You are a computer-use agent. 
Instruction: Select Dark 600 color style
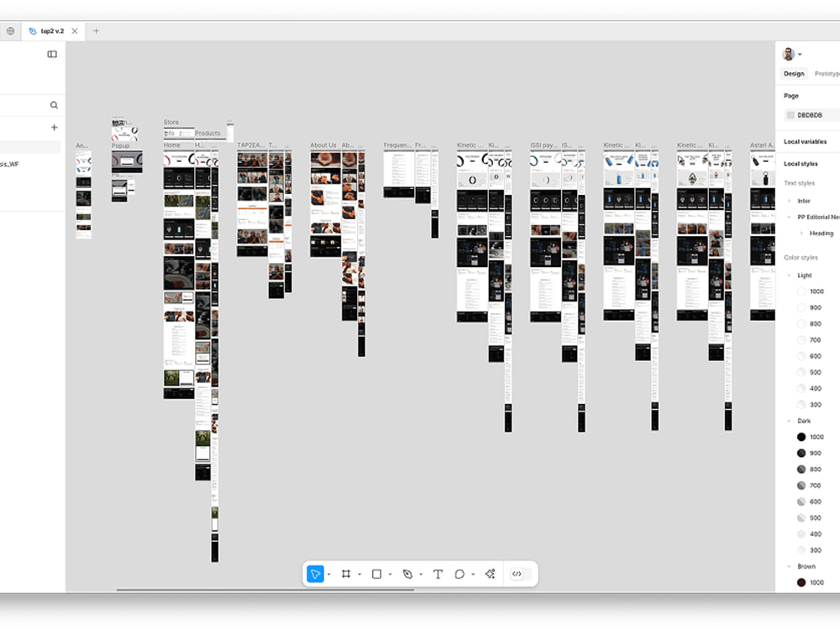[x=809, y=501]
